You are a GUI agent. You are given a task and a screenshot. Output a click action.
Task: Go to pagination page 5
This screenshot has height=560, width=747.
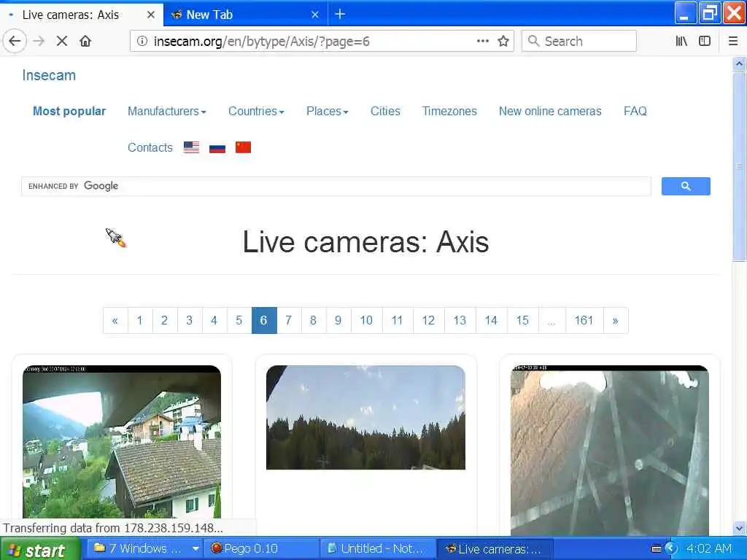pos(239,321)
